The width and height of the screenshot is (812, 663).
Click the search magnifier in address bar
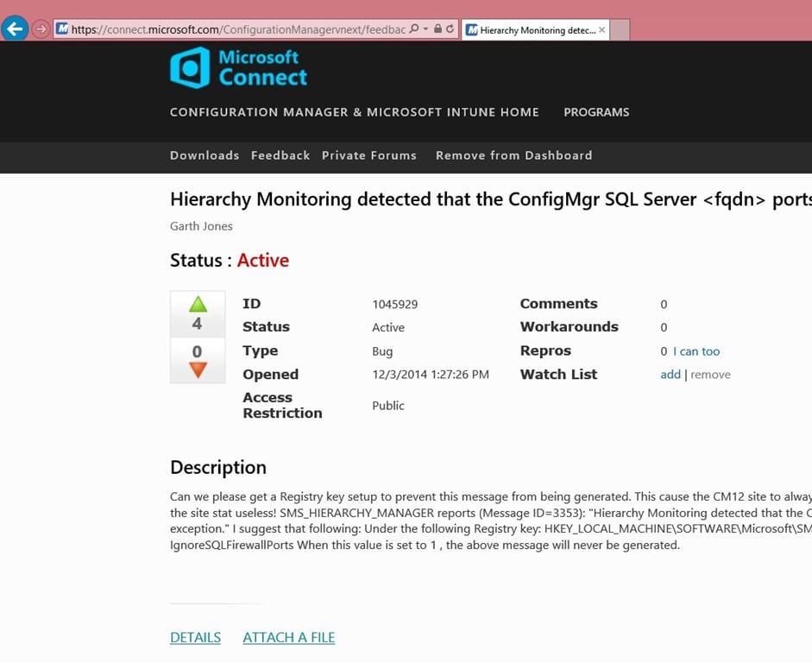[x=414, y=28]
